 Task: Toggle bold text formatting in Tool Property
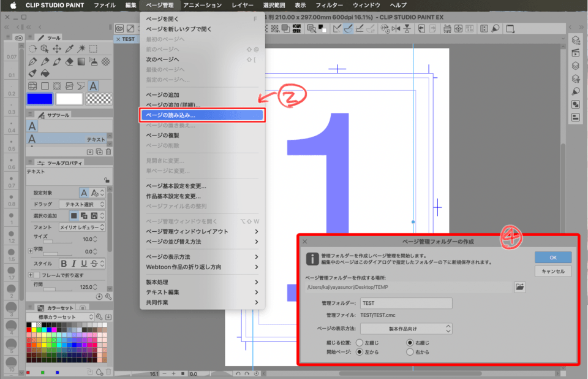pyautogui.click(x=64, y=261)
